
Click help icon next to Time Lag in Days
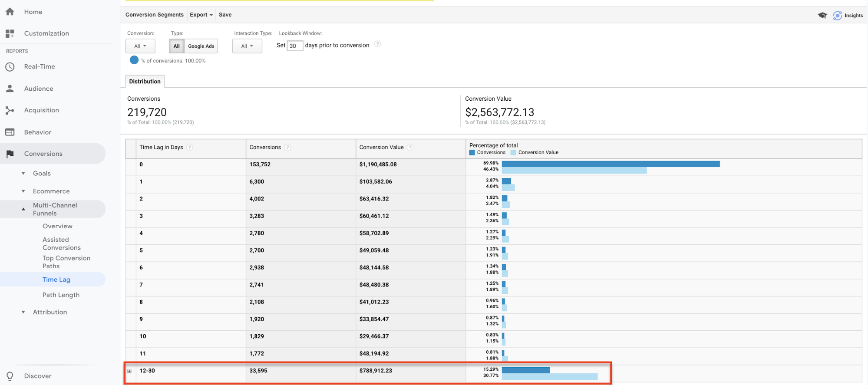[x=190, y=148]
